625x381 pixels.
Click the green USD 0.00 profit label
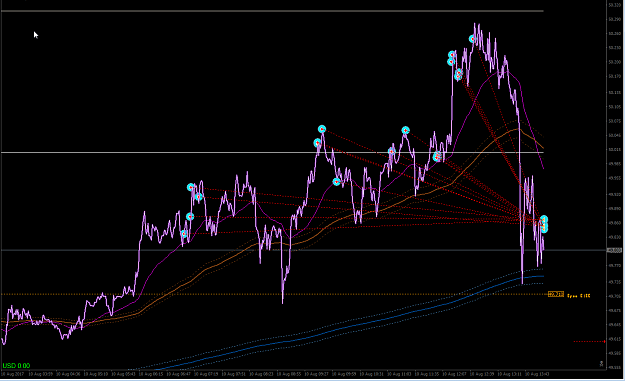point(16,365)
